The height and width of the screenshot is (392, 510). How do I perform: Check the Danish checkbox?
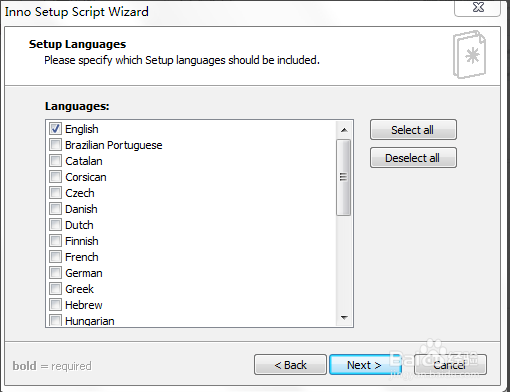coord(55,209)
